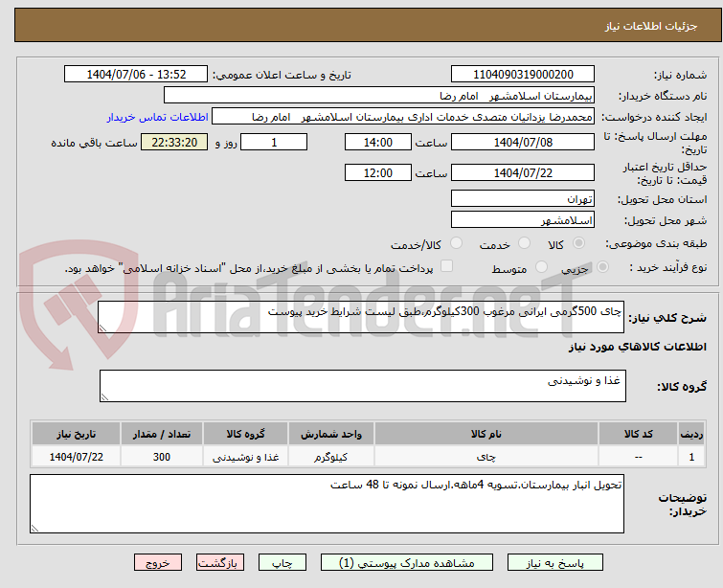This screenshot has width=723, height=588.
Task: Toggle the اسناد خزانه اسلامی payment checkbox
Action: coord(446,266)
